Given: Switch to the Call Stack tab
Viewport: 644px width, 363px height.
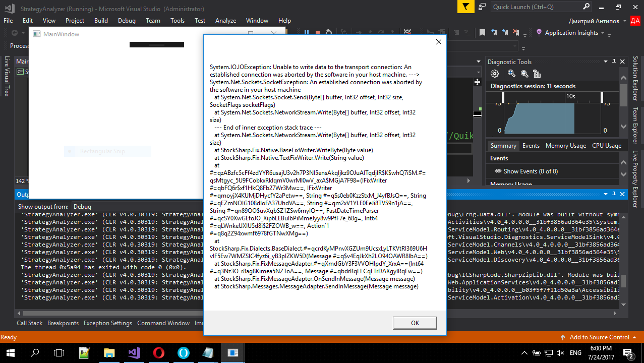Looking at the screenshot, I should [x=30, y=323].
